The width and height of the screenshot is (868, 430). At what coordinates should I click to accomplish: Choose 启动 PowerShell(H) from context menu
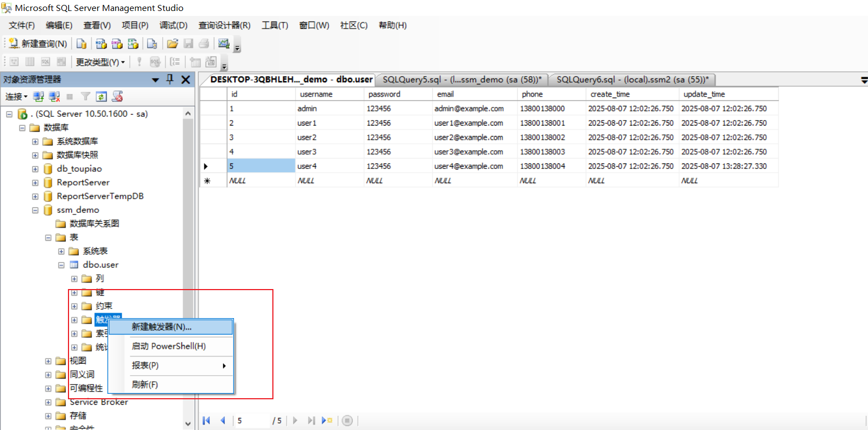coord(171,346)
